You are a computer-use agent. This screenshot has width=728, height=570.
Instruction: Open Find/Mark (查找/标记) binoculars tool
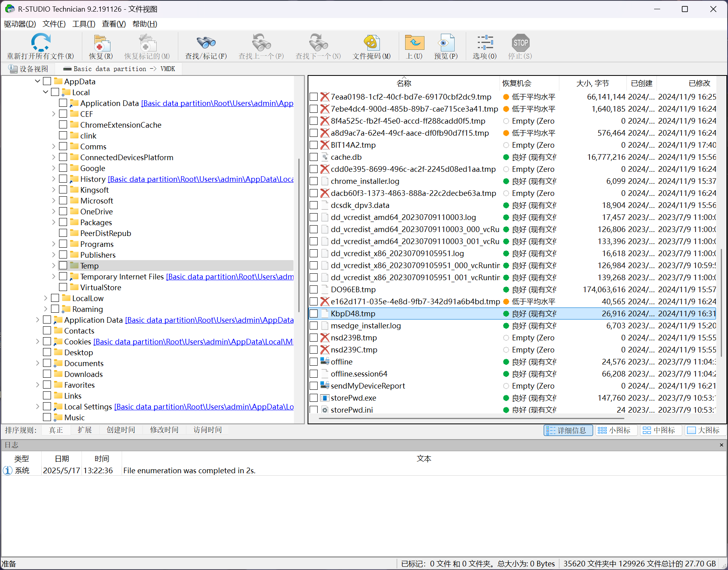click(x=206, y=43)
